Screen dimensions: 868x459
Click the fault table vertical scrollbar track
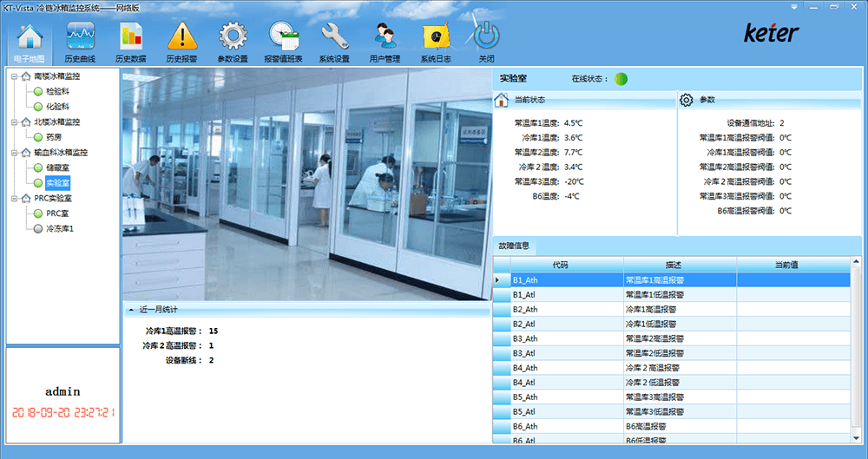[x=856, y=349]
